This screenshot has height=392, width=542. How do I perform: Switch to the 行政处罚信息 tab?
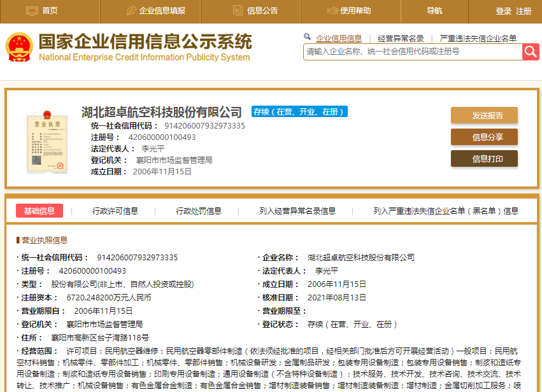pos(199,211)
